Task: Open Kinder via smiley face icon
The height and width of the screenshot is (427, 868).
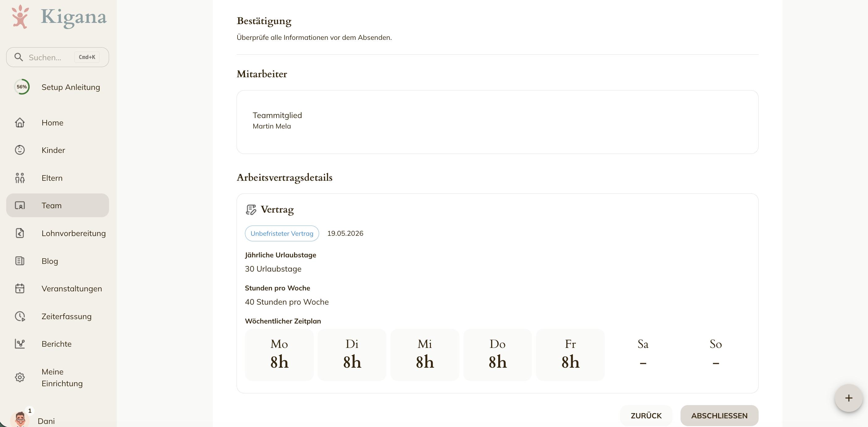Action: click(x=20, y=150)
